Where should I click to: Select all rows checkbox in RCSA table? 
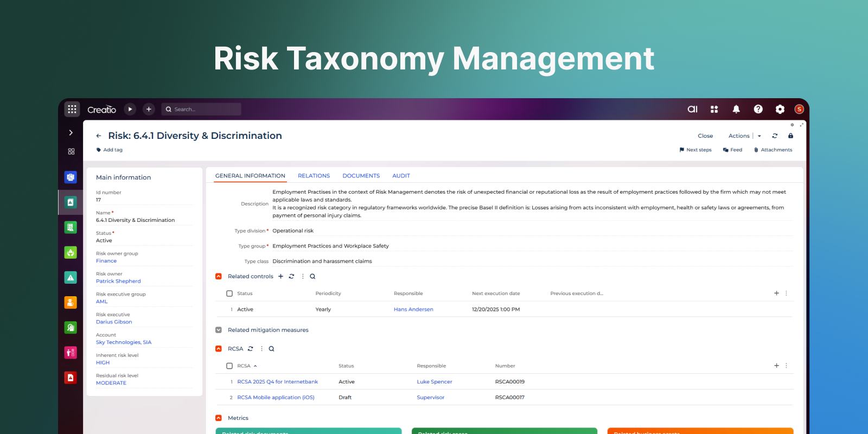229,366
